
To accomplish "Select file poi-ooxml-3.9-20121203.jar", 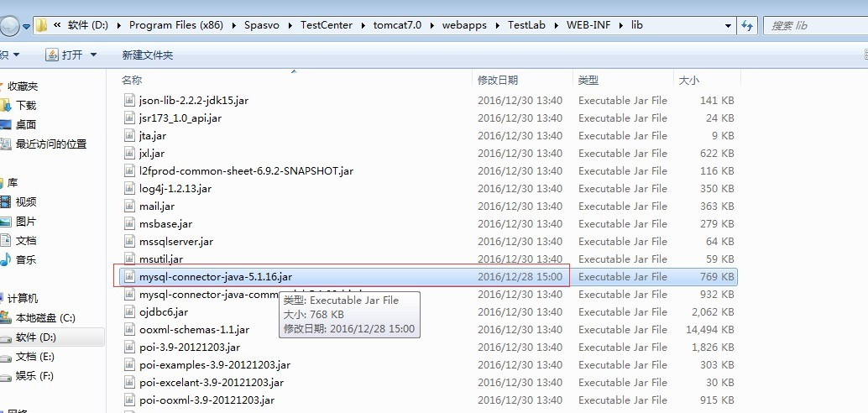I will 207,400.
